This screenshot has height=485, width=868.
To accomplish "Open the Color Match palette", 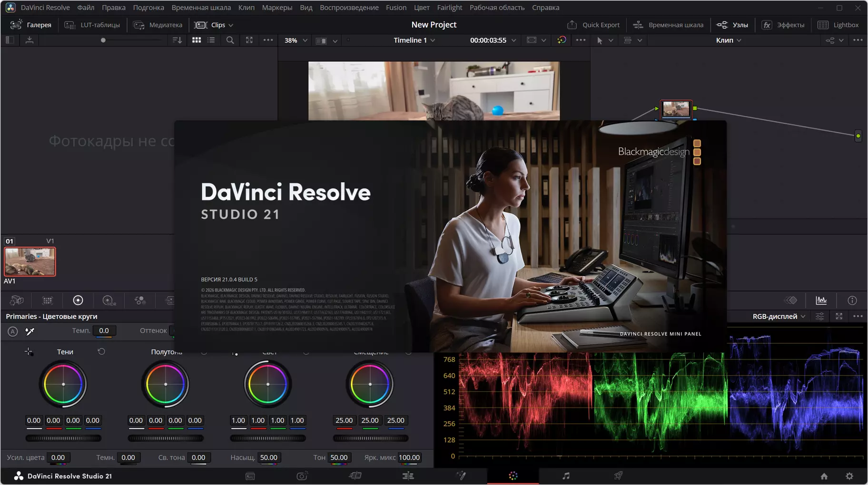I will 48,301.
